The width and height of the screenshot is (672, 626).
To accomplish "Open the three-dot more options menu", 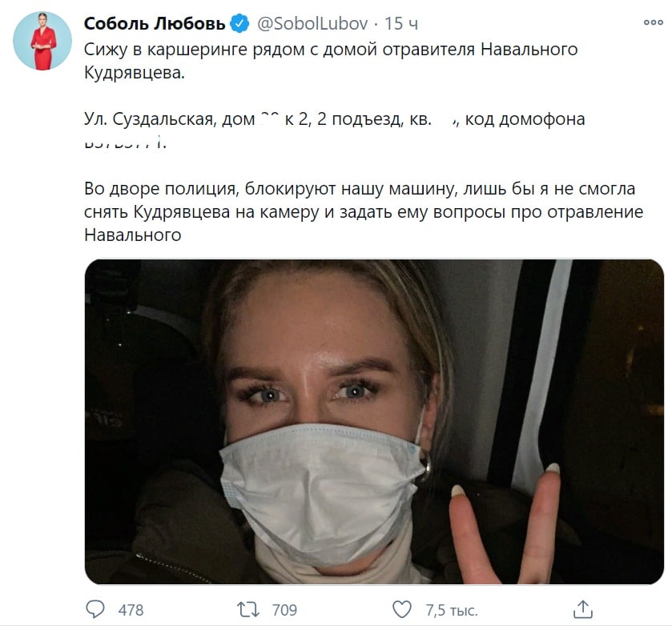I will (653, 22).
